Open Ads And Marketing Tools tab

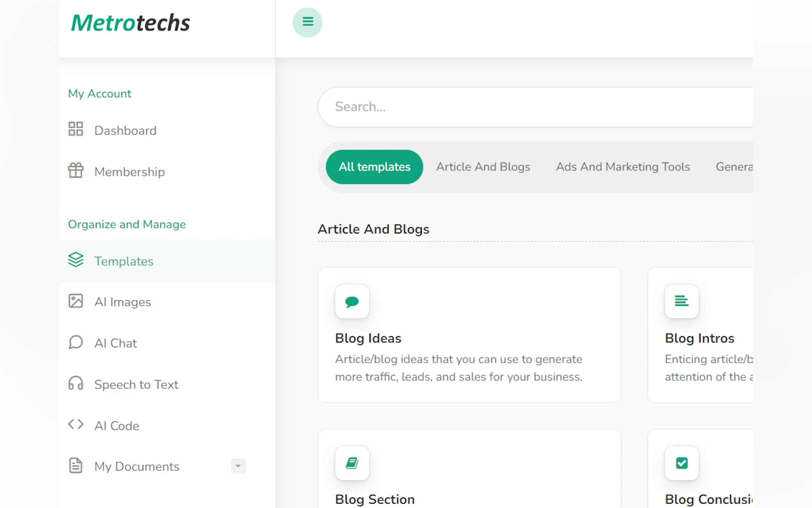623,167
